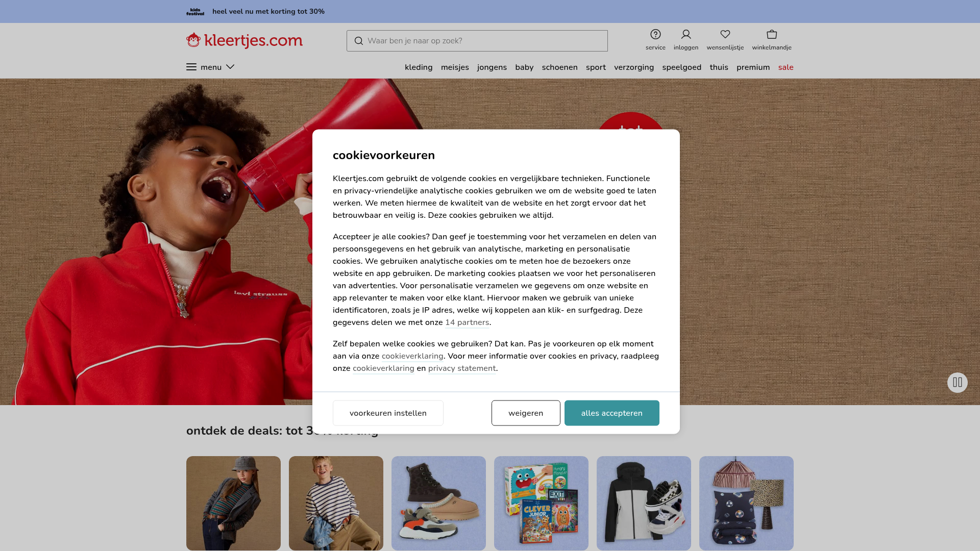Viewport: 980px width, 551px height.
Task: Open the girl with hat deal thumbnail
Action: click(233, 503)
